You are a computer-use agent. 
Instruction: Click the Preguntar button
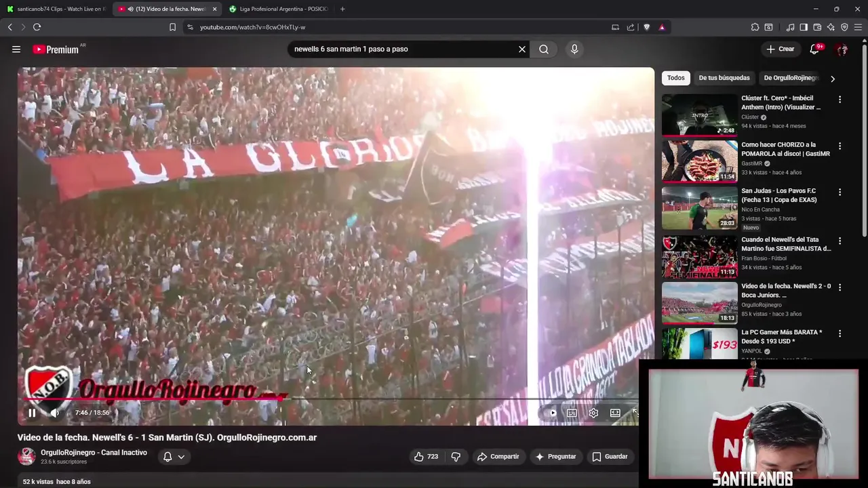[555, 457]
